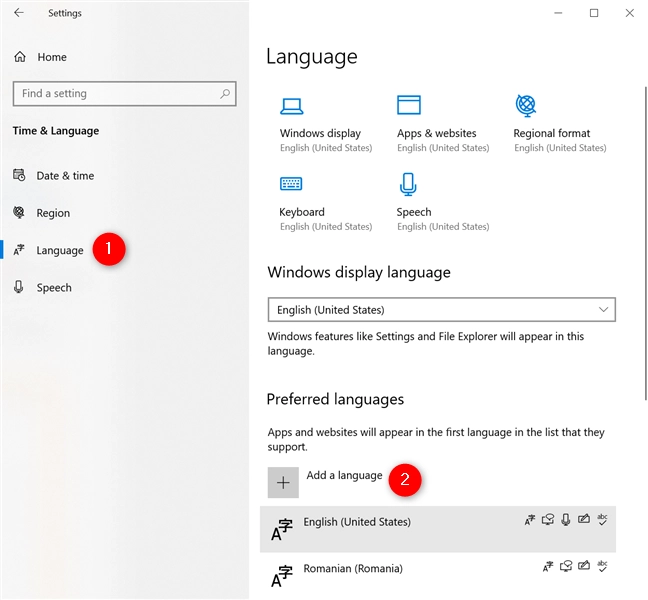The height and width of the screenshot is (600, 648).
Task: Click the vertical scrollbar on the right
Action: coord(646,243)
